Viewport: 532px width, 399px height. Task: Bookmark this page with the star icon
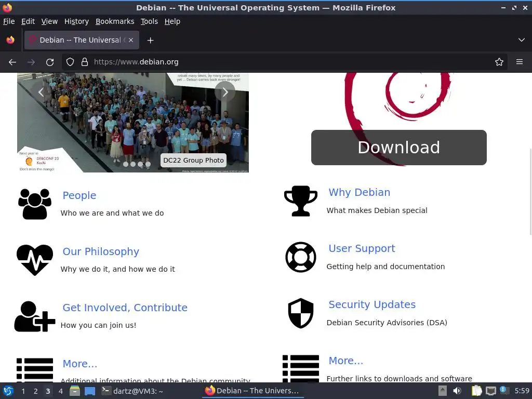click(x=499, y=62)
